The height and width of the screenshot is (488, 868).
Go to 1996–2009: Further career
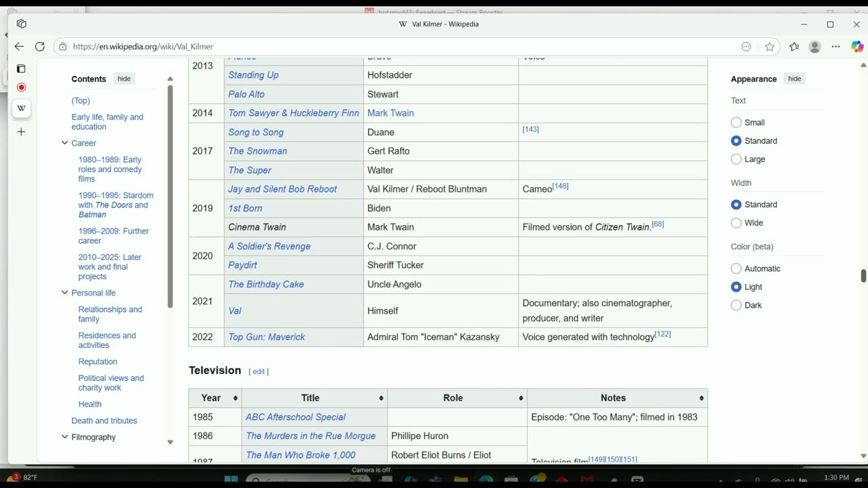pyautogui.click(x=113, y=236)
